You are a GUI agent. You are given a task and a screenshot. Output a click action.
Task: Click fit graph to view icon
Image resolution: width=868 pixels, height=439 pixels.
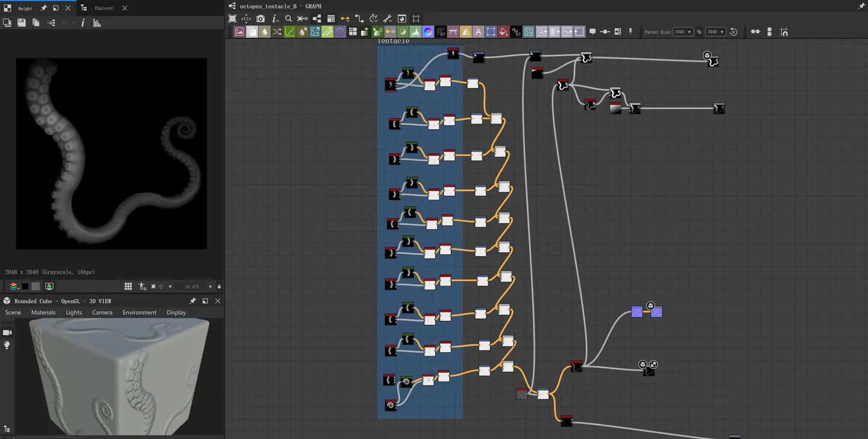232,19
